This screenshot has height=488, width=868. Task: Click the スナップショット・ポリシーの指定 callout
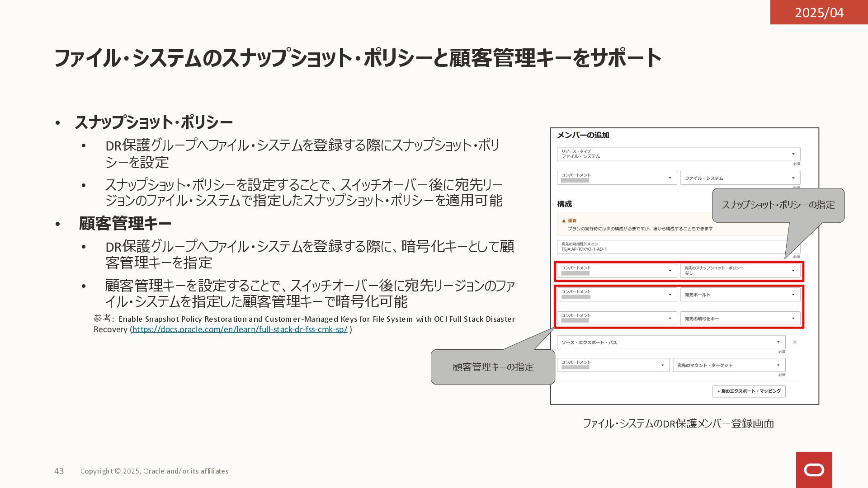pyautogui.click(x=778, y=205)
